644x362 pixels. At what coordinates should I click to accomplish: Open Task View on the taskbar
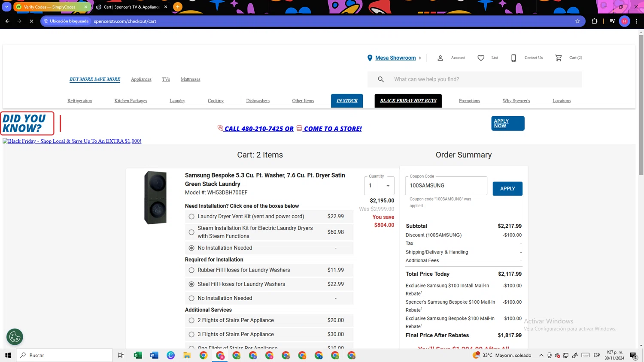pyautogui.click(x=121, y=355)
